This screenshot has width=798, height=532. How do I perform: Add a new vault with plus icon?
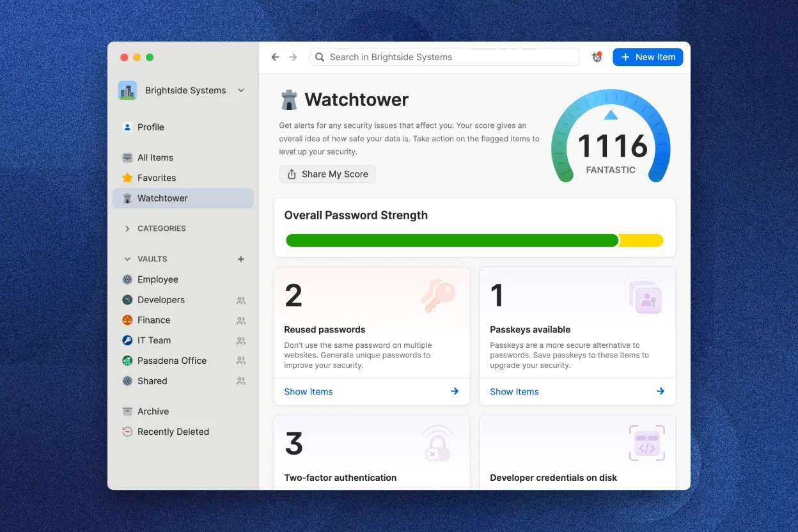(241, 259)
